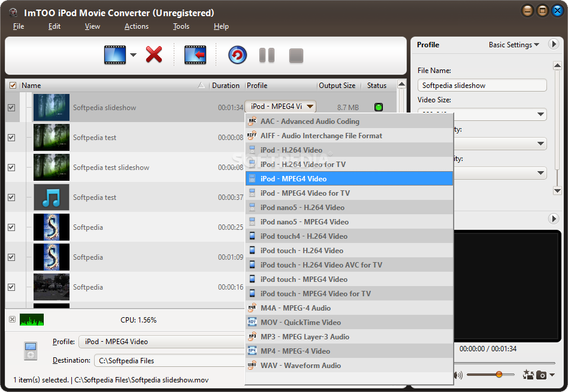Select MP3 - MPEG Layer-3 Audio profile
Screen dimensions: 568x392
tap(349, 336)
